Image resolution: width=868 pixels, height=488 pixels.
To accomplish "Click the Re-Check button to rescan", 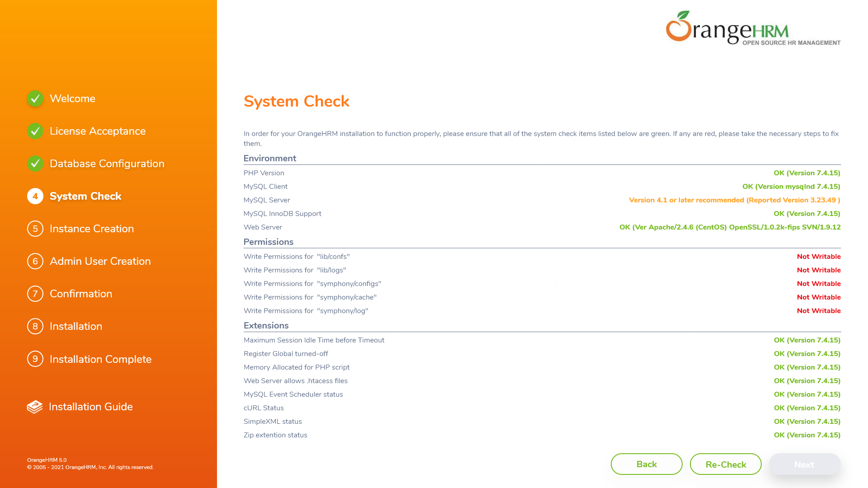I will coord(726,464).
